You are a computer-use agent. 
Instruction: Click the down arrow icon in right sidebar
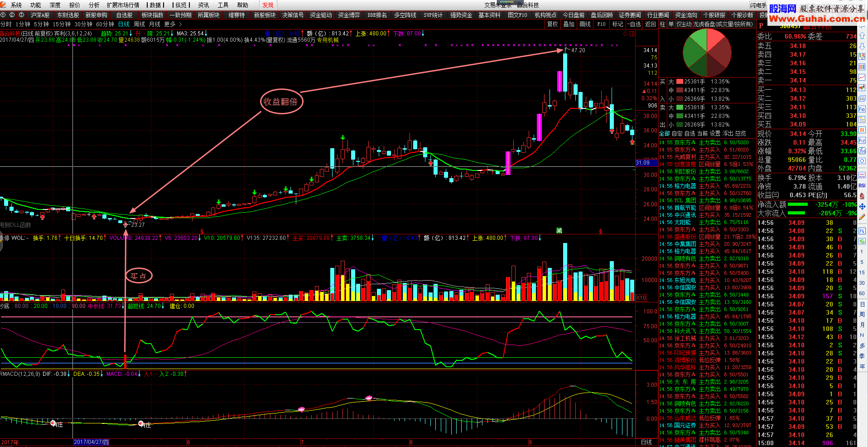pos(862,46)
